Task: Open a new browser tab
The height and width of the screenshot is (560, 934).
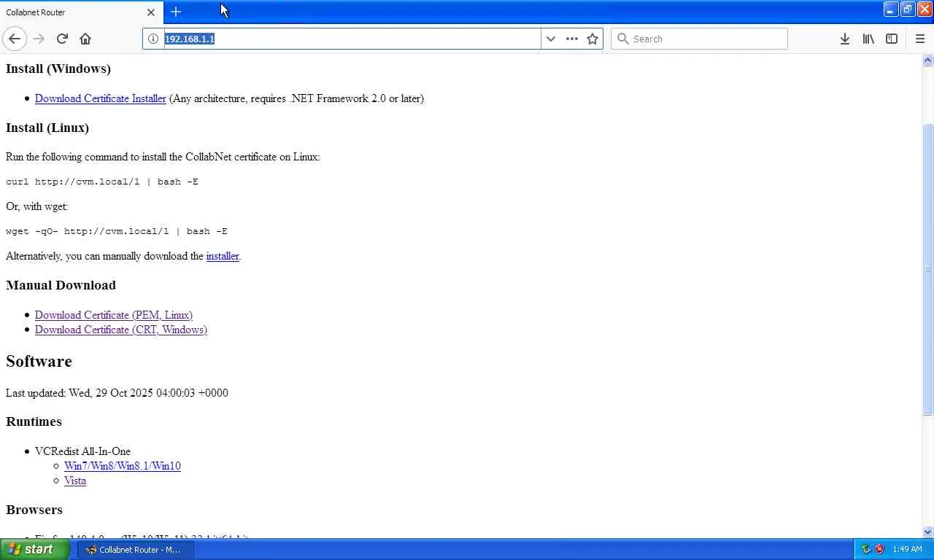Action: (176, 12)
